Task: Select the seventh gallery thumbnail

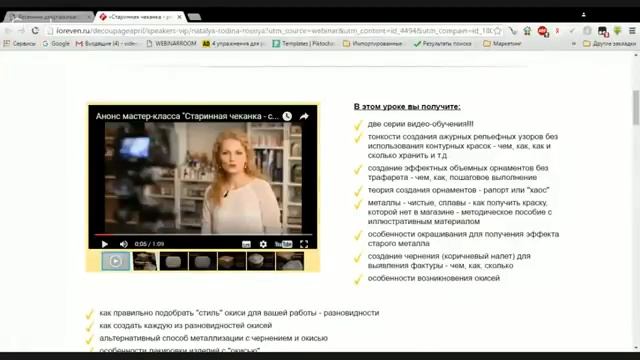Action: tap(290, 261)
